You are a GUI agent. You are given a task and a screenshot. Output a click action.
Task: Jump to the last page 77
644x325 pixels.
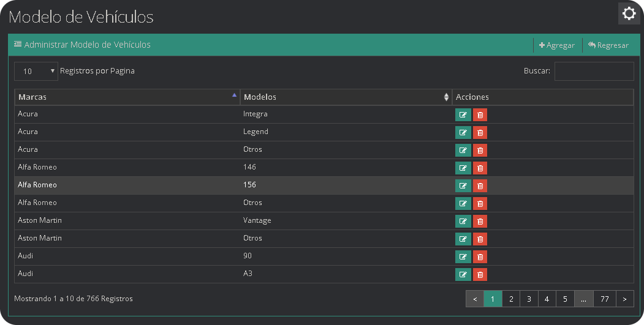point(604,299)
